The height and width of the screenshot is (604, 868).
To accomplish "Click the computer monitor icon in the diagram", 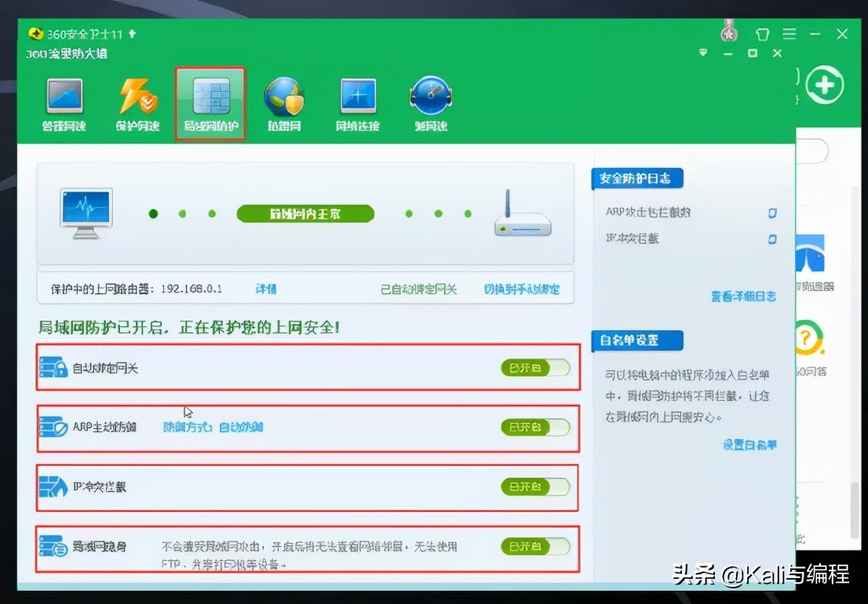I will point(86,213).
